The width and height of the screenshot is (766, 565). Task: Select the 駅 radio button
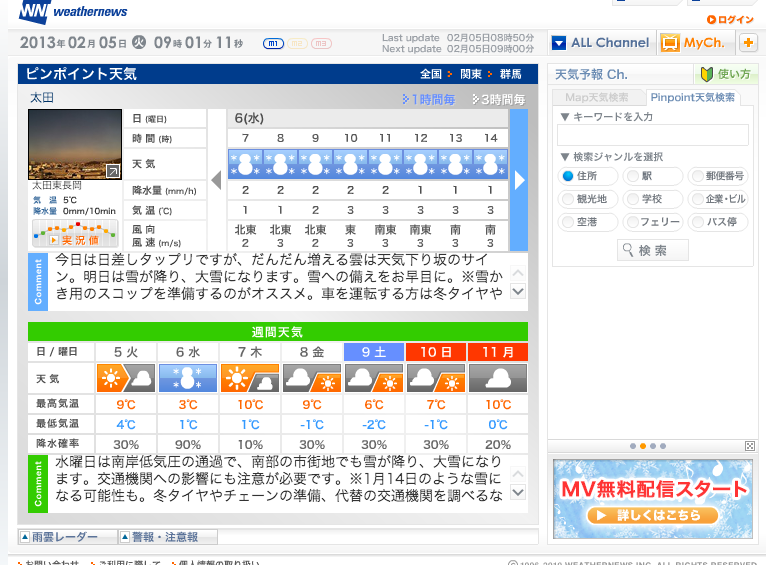coord(633,176)
